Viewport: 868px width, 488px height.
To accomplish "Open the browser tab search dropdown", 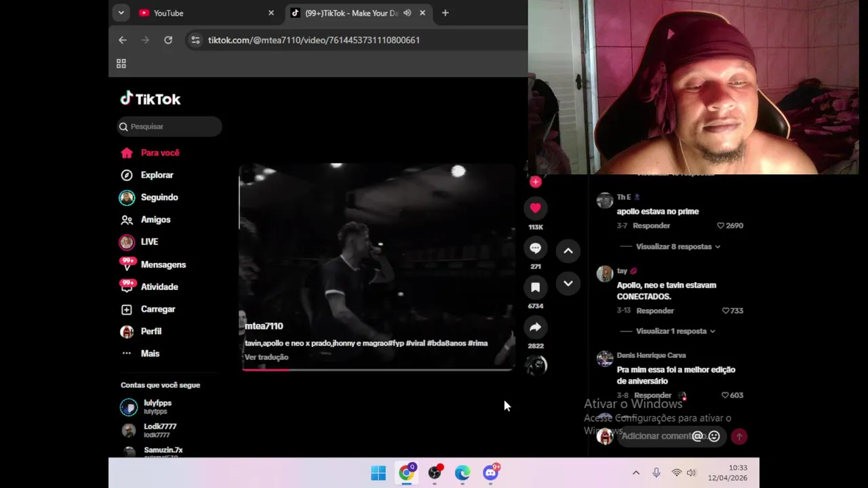I will point(121,13).
